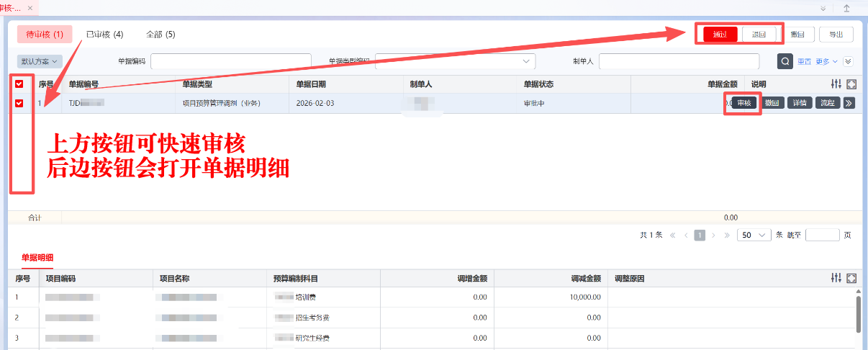The image size is (868, 350).
Task: Click the 重置 reset link
Action: coord(804,61)
